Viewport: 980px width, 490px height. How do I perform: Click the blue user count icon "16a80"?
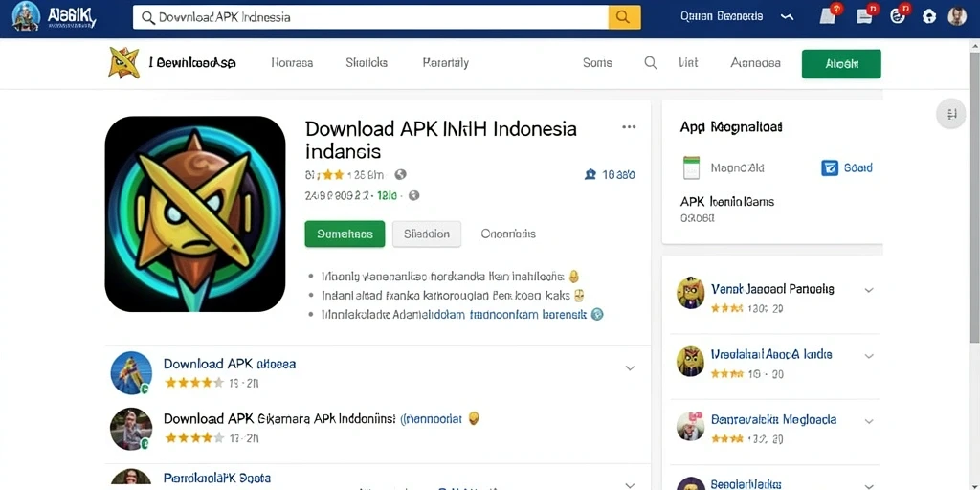(610, 175)
